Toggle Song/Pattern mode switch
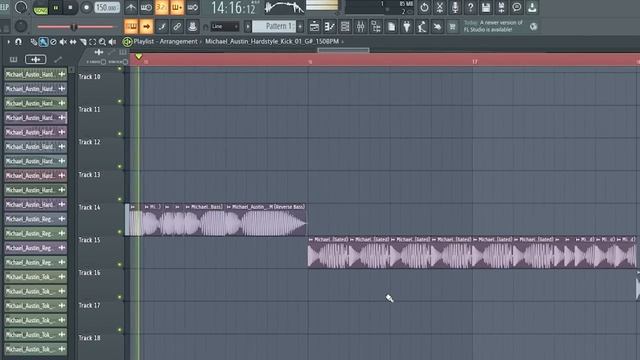 click(x=40, y=9)
